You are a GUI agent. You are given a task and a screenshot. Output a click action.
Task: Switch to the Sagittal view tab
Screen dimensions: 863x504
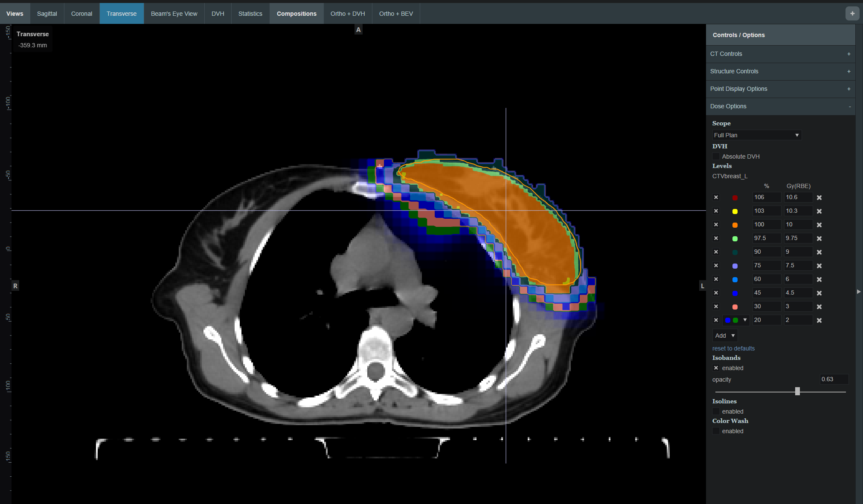coord(47,14)
